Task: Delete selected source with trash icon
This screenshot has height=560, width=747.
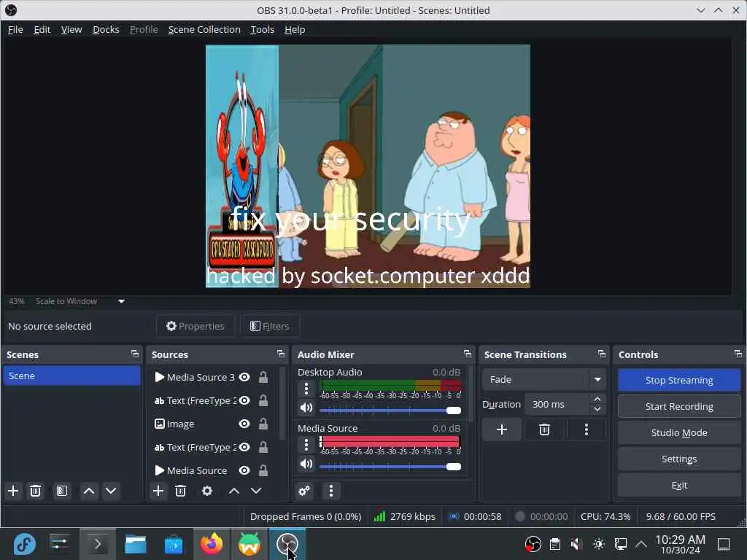Action: (181, 491)
